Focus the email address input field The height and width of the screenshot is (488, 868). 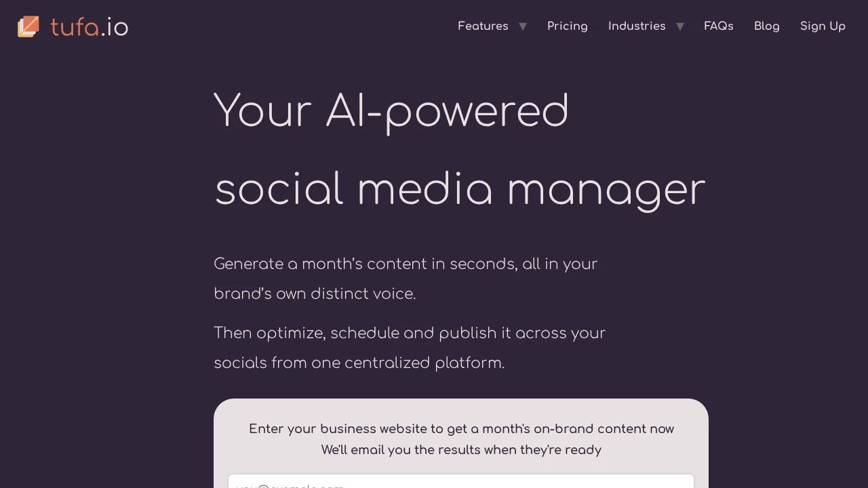[461, 482]
